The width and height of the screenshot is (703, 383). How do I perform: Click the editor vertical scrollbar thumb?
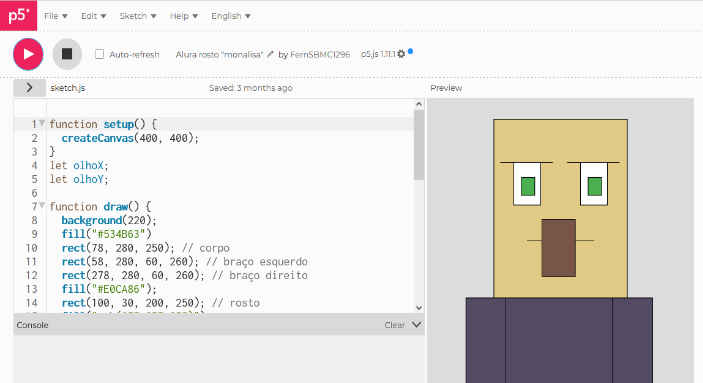[x=419, y=144]
